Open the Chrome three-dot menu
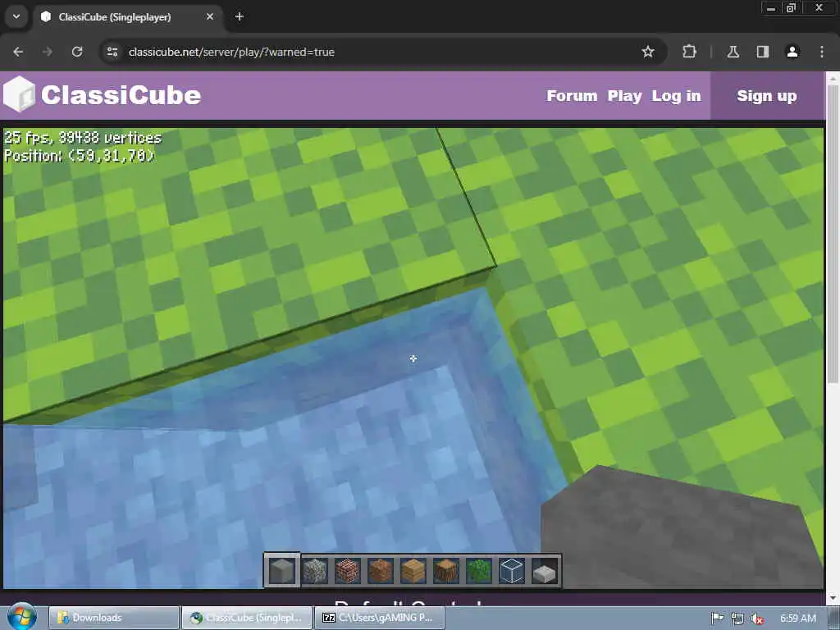 click(822, 52)
